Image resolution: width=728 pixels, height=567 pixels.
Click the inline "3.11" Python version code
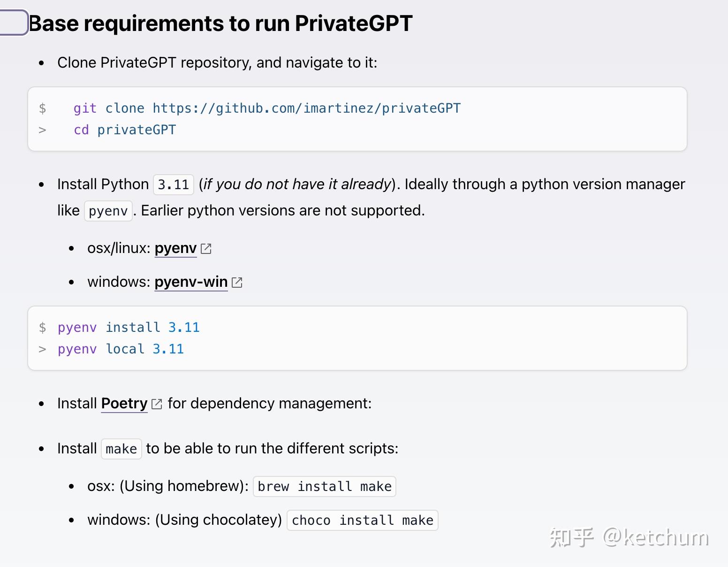(174, 185)
